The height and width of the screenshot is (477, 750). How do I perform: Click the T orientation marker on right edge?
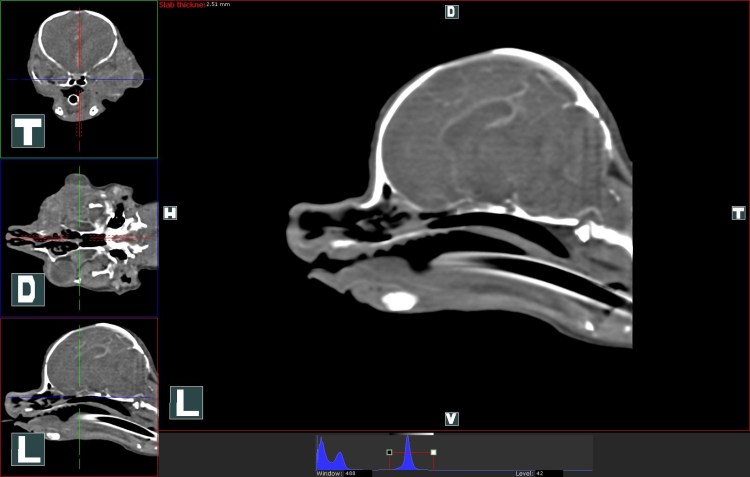[x=738, y=213]
